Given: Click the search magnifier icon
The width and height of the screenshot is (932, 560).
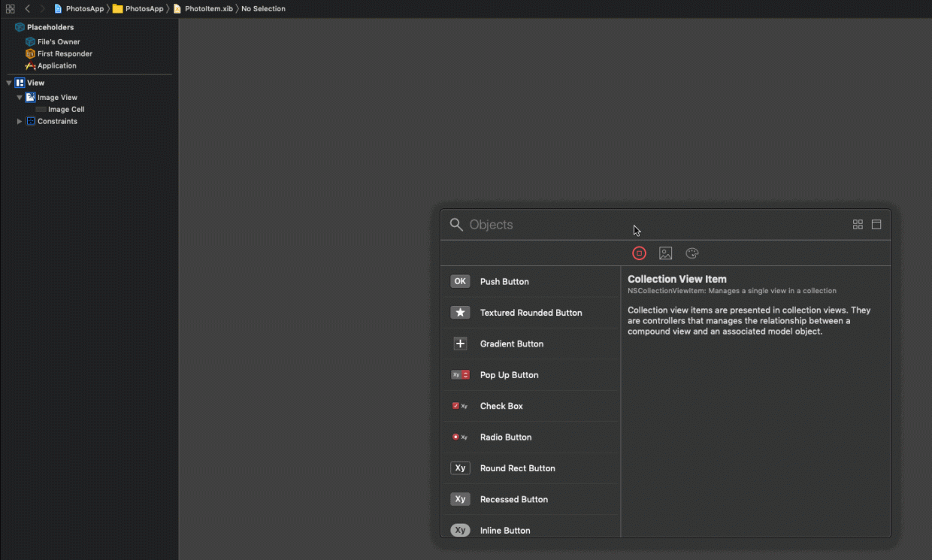Looking at the screenshot, I should (x=456, y=225).
